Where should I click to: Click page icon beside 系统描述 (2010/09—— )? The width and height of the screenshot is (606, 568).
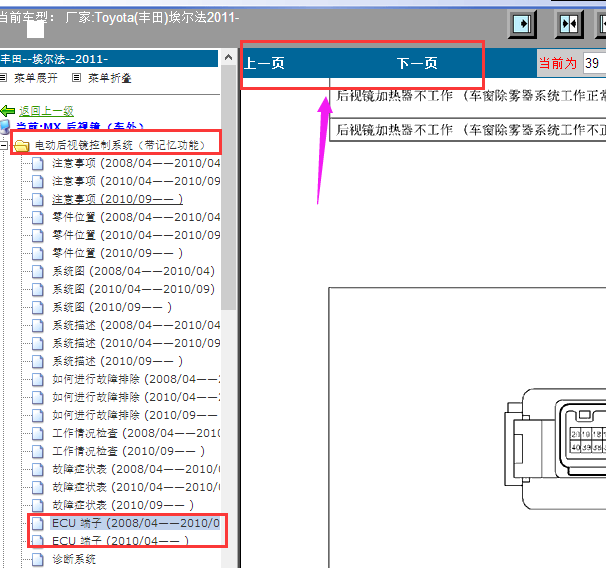click(37, 361)
